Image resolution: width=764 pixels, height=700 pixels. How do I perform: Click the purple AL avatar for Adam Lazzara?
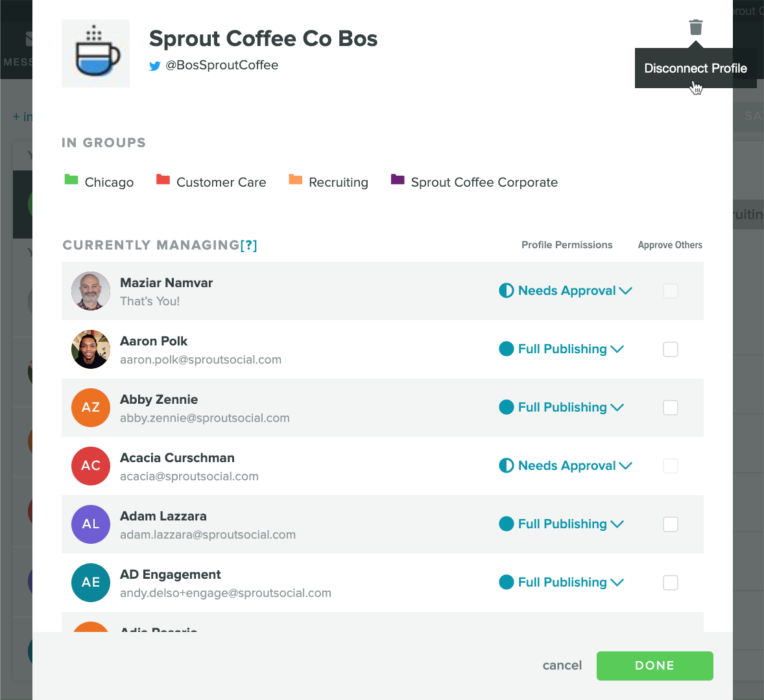coord(91,524)
